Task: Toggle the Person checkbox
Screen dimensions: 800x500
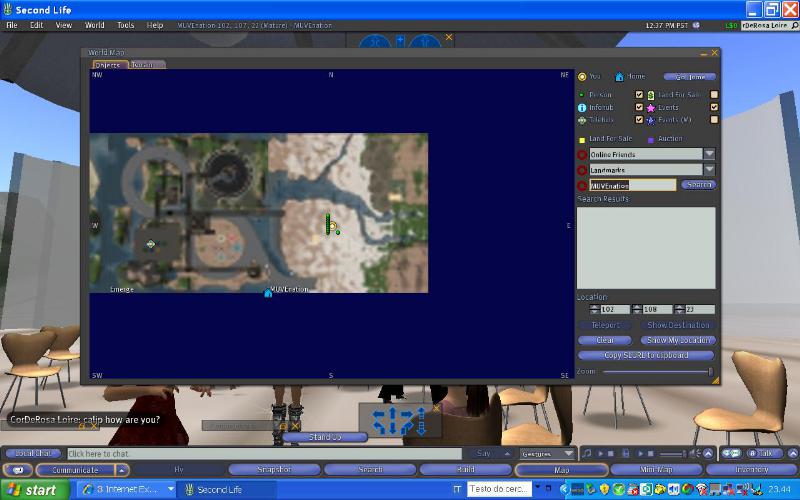Action: (639, 95)
